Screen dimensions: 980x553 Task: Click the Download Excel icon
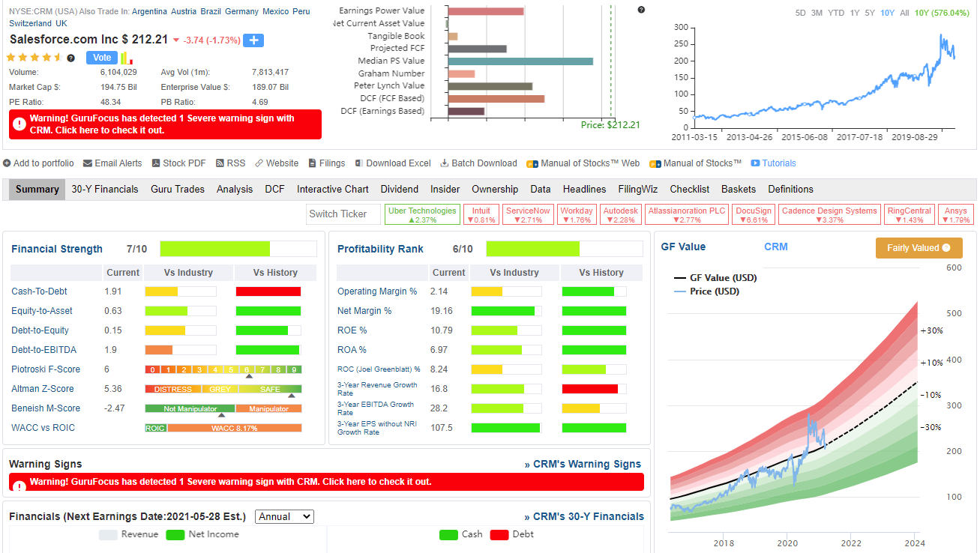[359, 163]
